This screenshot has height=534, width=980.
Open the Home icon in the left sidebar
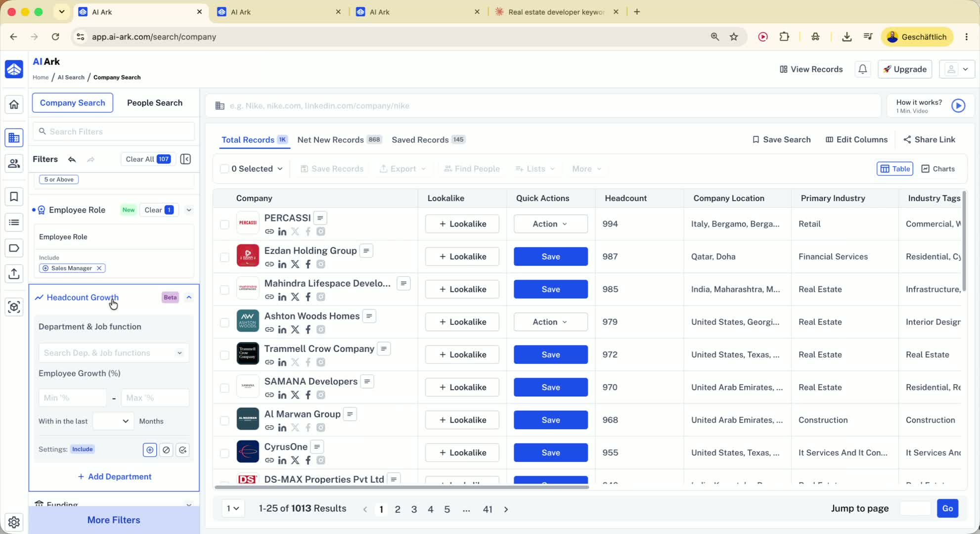click(x=14, y=104)
